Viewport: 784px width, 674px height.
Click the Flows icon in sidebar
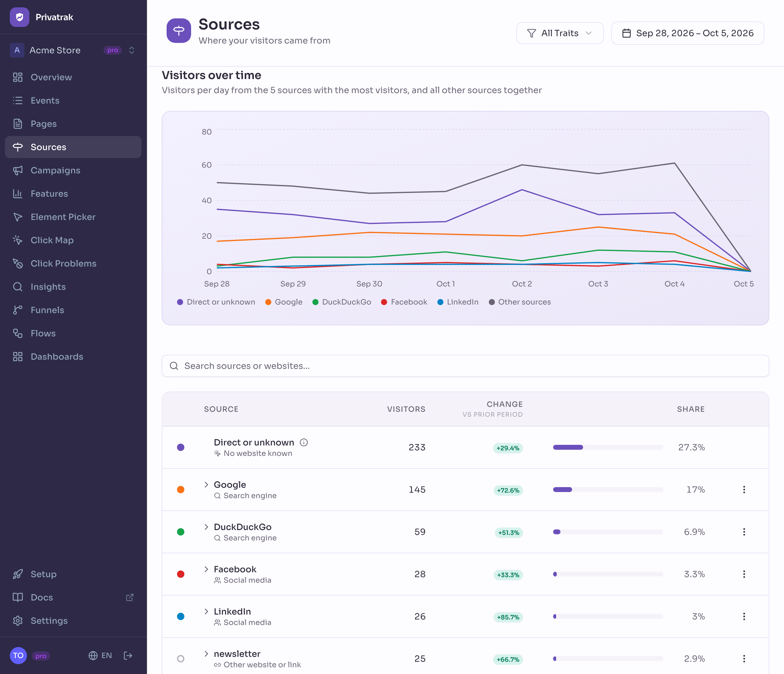pyautogui.click(x=18, y=333)
